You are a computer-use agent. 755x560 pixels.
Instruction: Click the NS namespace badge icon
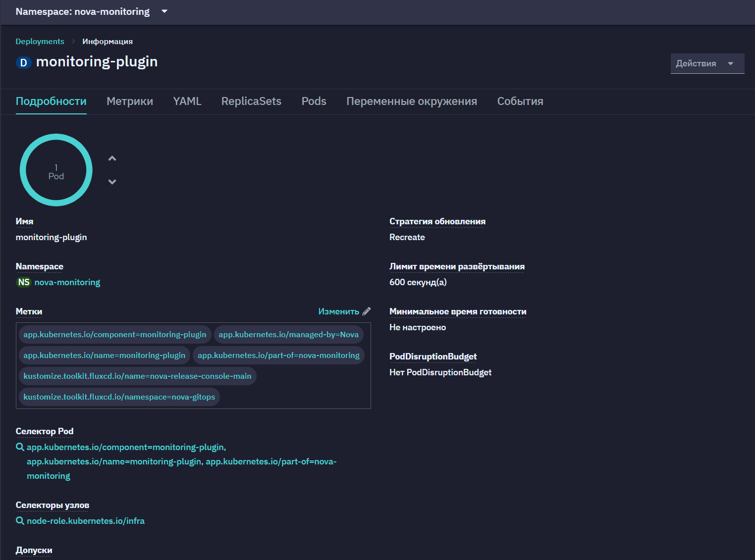coord(24,282)
